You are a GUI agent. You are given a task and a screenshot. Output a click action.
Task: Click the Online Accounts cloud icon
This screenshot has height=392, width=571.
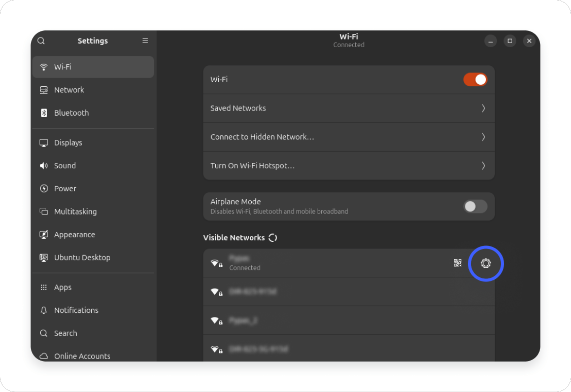[44, 356]
